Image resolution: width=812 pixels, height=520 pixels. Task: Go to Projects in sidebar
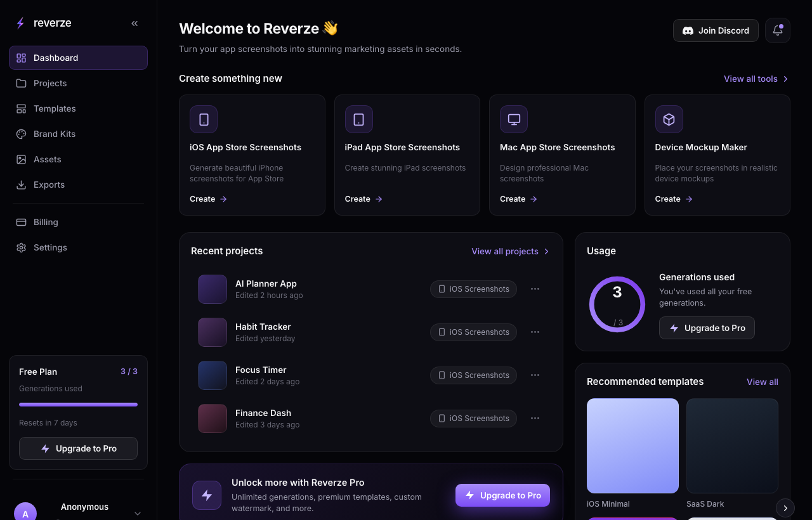pos(78,83)
